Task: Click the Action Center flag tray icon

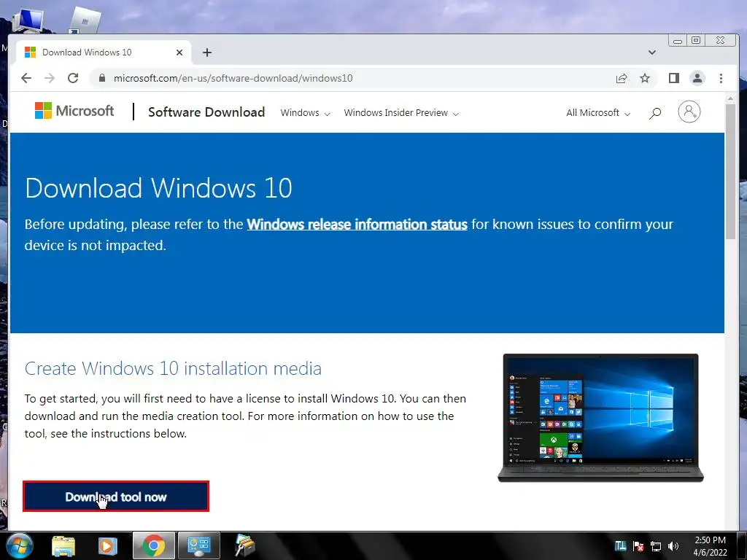Action: 638,546
